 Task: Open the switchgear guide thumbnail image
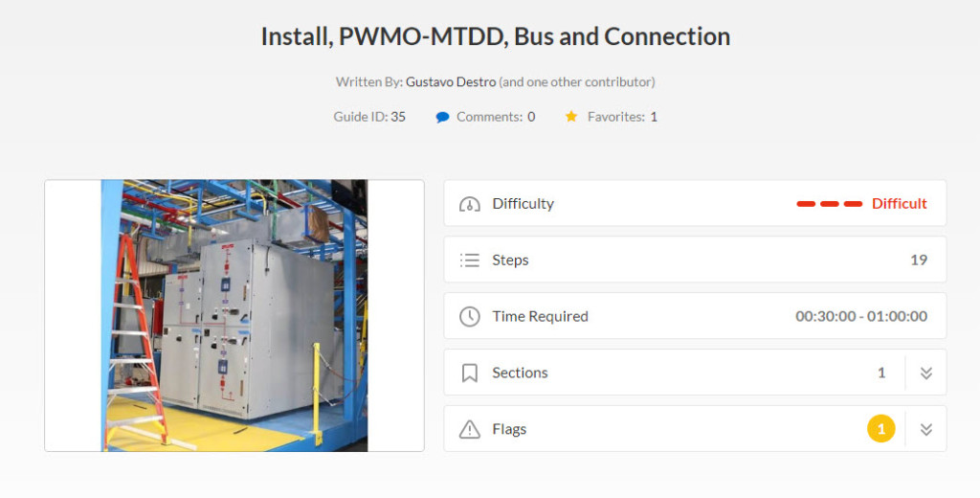click(x=234, y=315)
